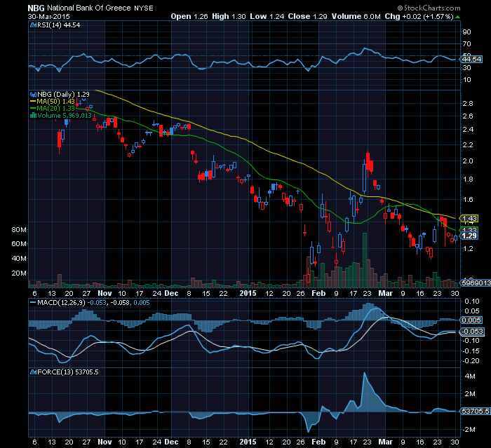Click the RSI(14) line icon

coord(33,25)
